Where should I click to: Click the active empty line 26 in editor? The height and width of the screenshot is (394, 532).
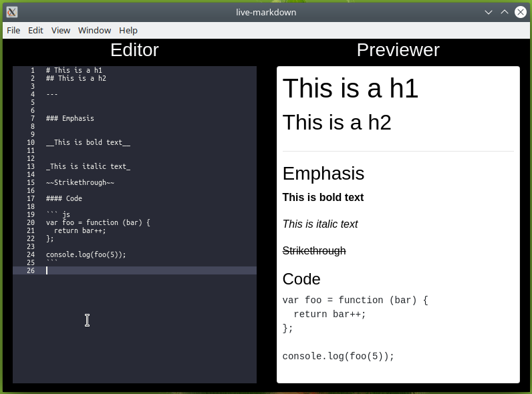tap(134, 270)
